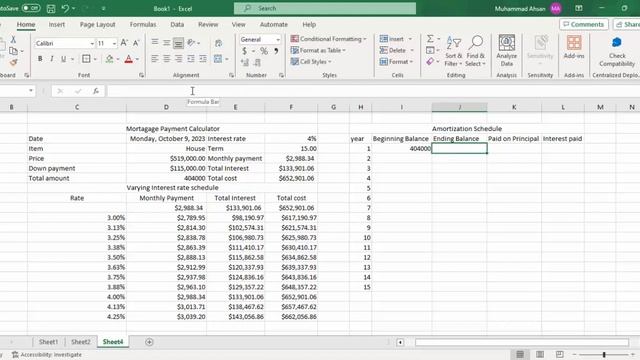The image size is (640, 360).
Task: Select column J header
Action: pos(460,107)
